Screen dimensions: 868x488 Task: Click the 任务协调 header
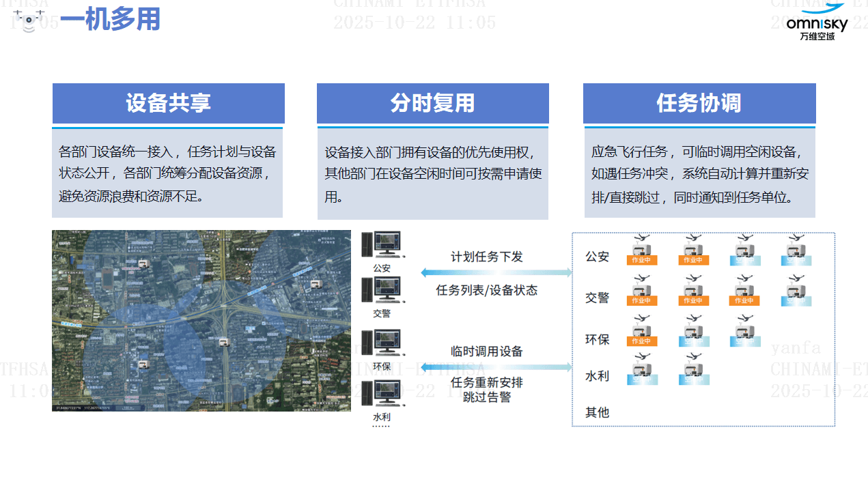(x=699, y=103)
